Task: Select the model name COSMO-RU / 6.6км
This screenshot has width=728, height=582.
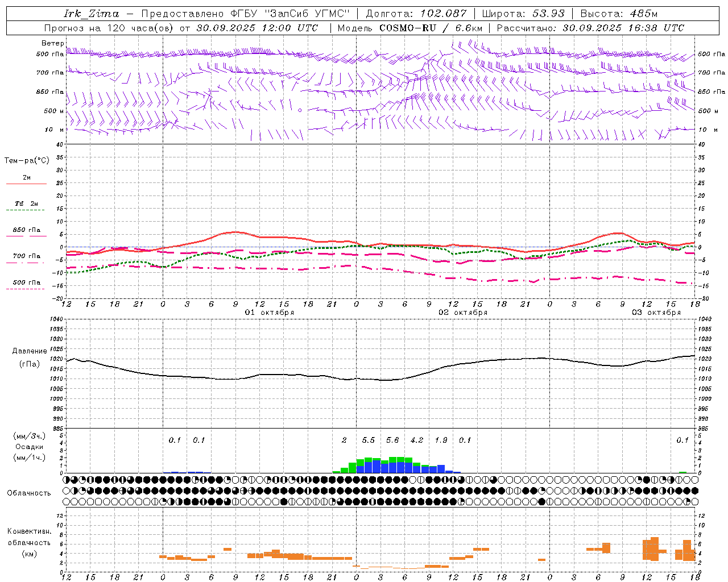Action: point(431,28)
